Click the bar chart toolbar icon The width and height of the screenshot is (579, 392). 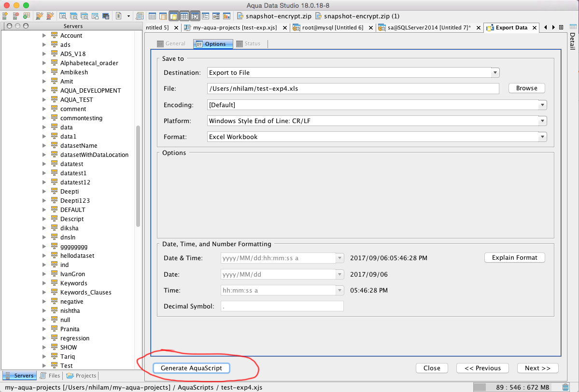[227, 16]
